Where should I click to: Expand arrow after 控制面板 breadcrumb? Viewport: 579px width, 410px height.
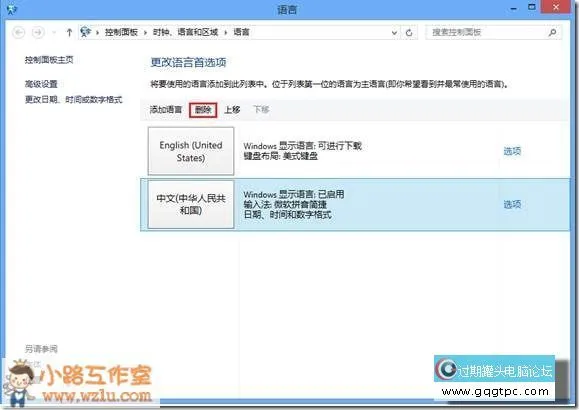click(x=145, y=33)
